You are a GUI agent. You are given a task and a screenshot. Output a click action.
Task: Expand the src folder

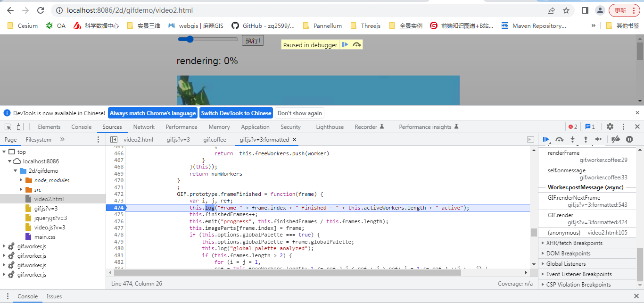tap(21, 189)
